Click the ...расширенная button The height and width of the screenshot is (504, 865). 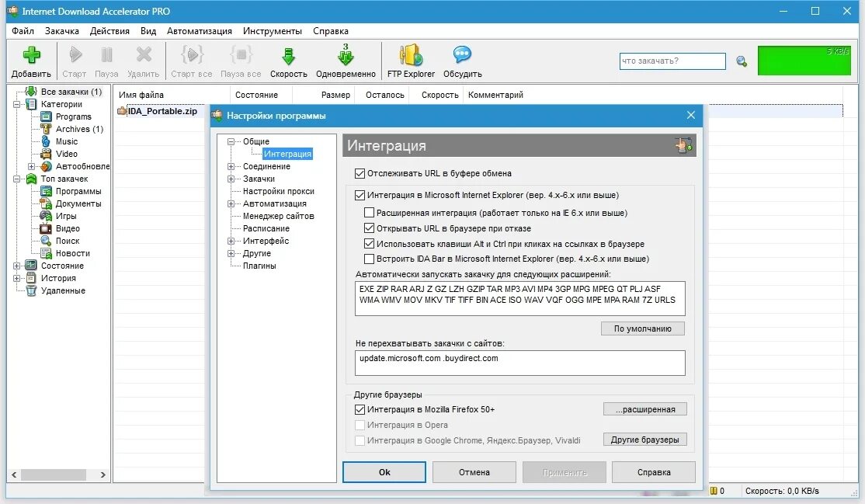pyautogui.click(x=645, y=409)
